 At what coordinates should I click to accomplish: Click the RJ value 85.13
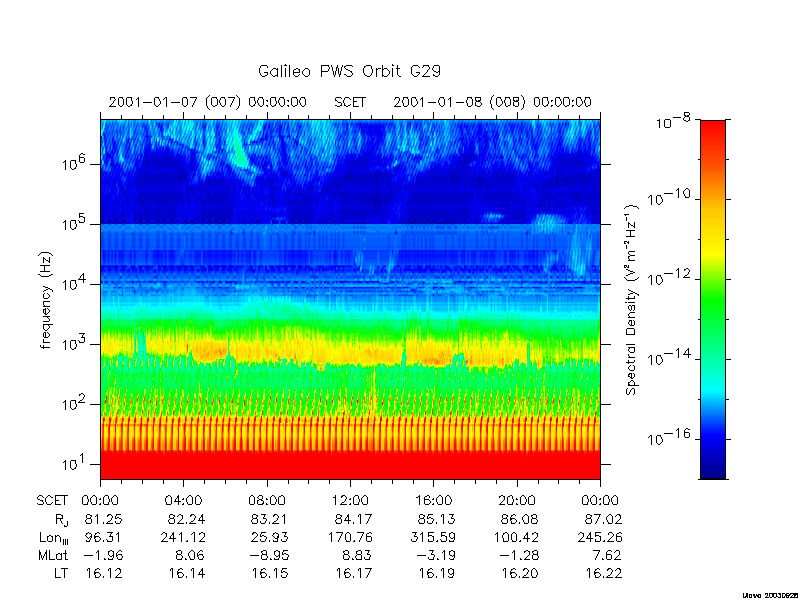pos(436,519)
